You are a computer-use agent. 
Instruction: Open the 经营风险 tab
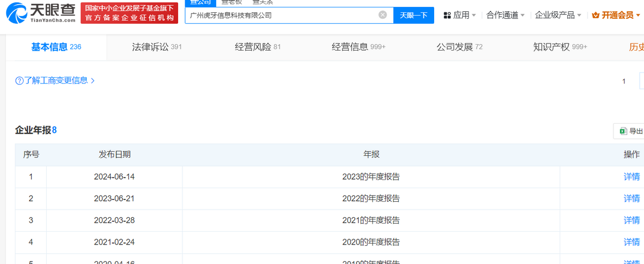point(258,47)
